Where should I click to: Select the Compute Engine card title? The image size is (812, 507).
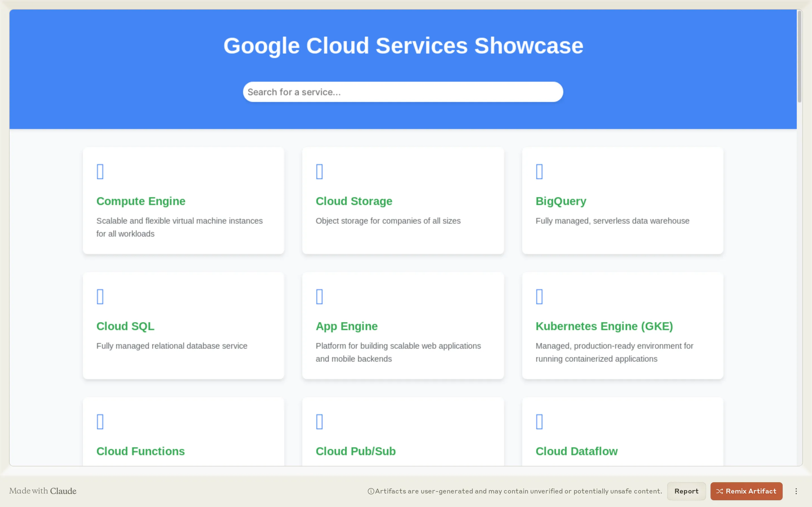pyautogui.click(x=141, y=201)
